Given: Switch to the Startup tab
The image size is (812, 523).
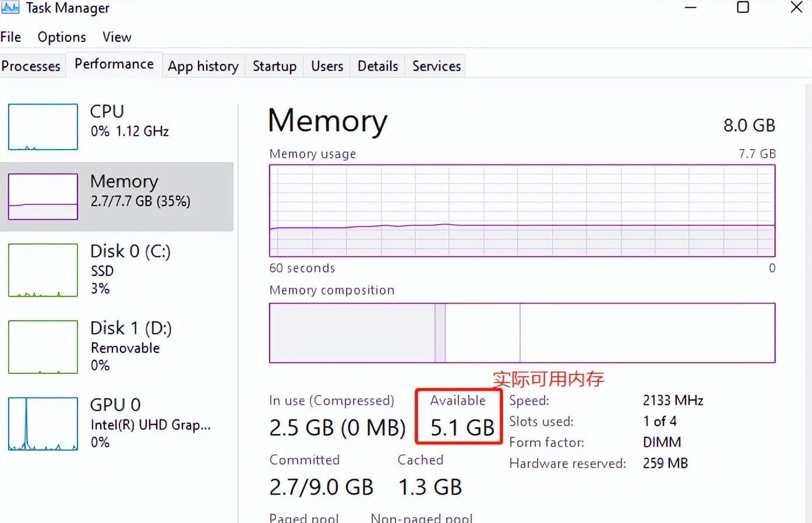Looking at the screenshot, I should pos(274,66).
